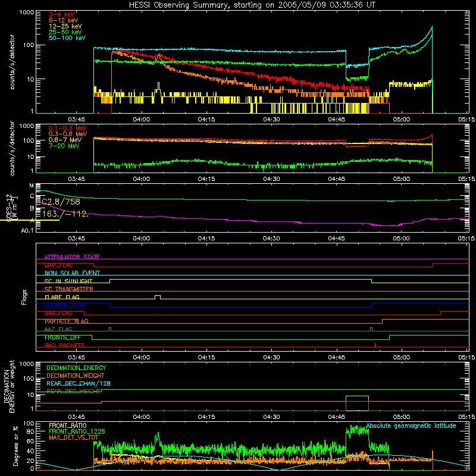476x476 pixels.
Task: Click the DECIMATION_WEIGHT legend label
Action: (x=76, y=375)
